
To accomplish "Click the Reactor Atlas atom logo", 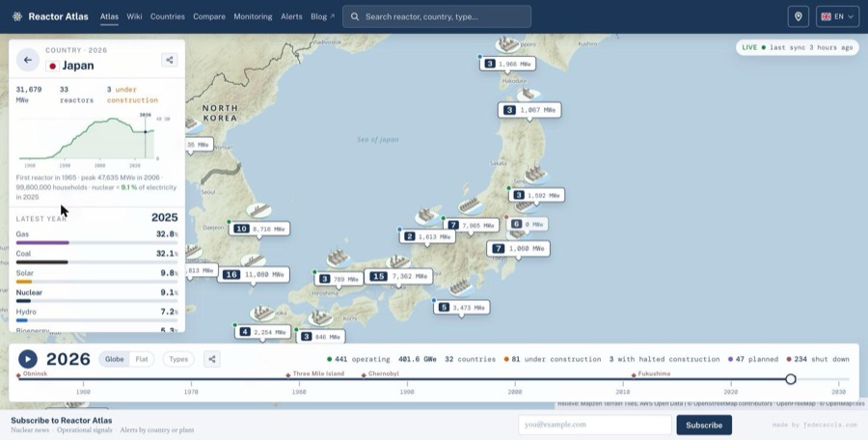I will [x=17, y=16].
